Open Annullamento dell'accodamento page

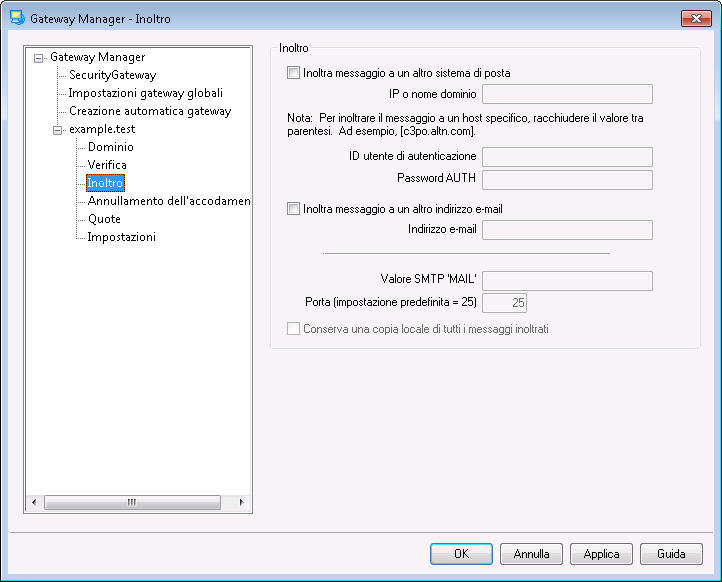coord(169,201)
